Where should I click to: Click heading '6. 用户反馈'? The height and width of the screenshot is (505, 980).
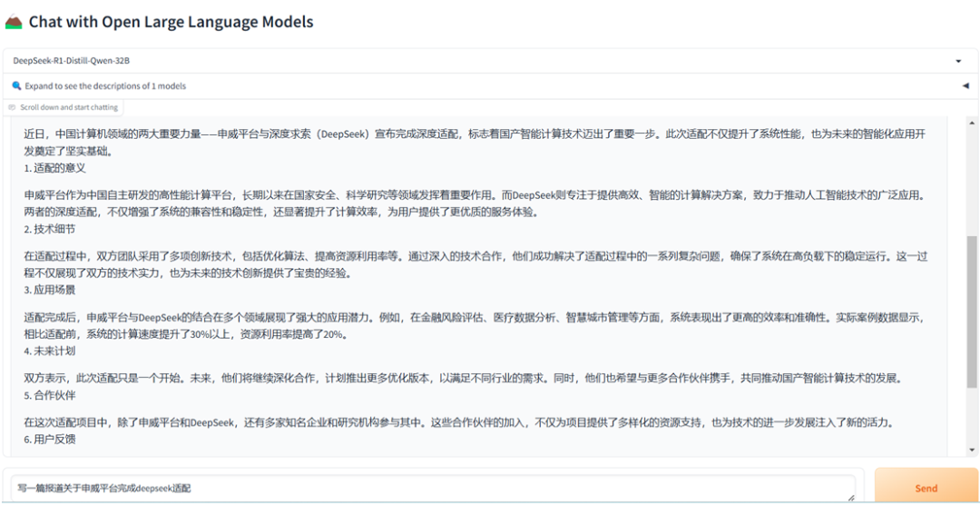click(x=50, y=440)
